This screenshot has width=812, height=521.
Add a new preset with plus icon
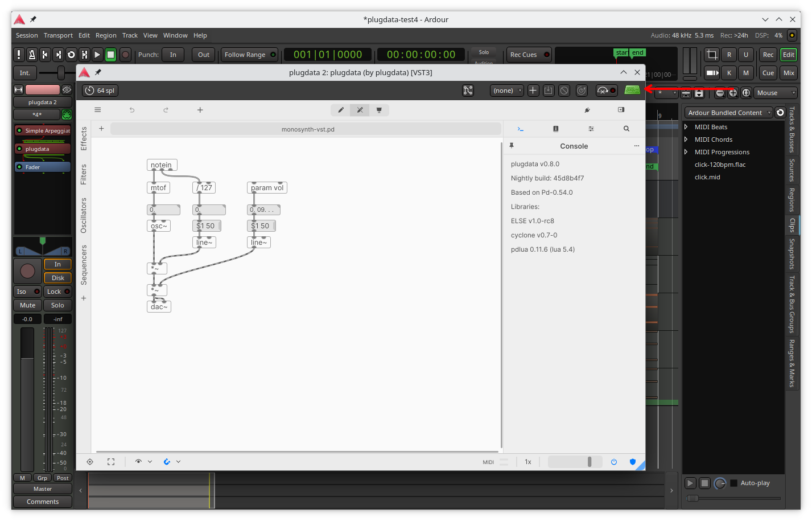point(533,91)
